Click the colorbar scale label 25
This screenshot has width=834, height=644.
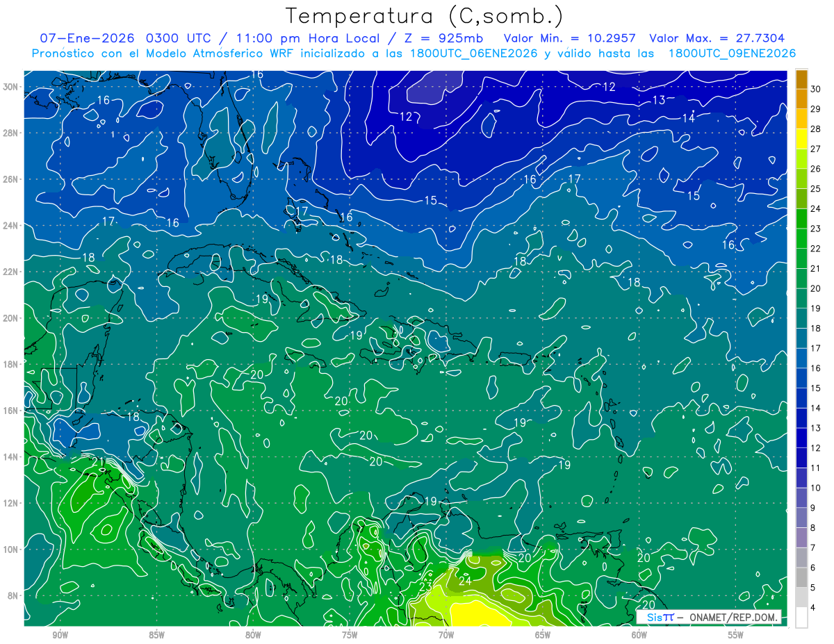click(816, 189)
